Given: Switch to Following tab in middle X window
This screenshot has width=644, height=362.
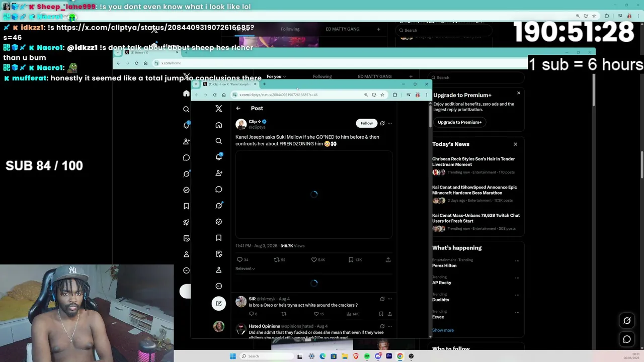Looking at the screenshot, I should point(322,76).
